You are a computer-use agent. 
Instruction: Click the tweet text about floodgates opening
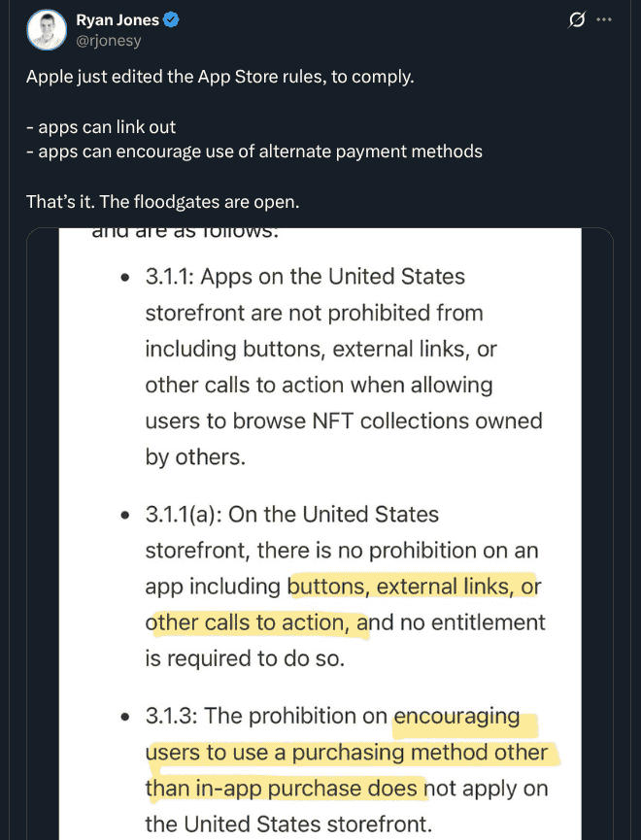(161, 202)
